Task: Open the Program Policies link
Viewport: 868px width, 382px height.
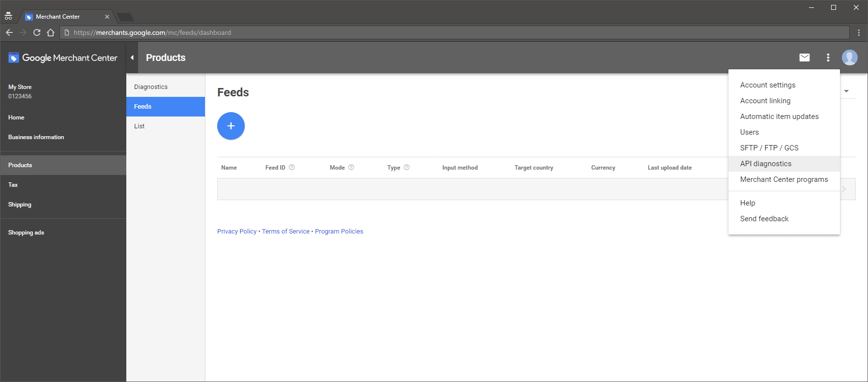Action: tap(339, 232)
